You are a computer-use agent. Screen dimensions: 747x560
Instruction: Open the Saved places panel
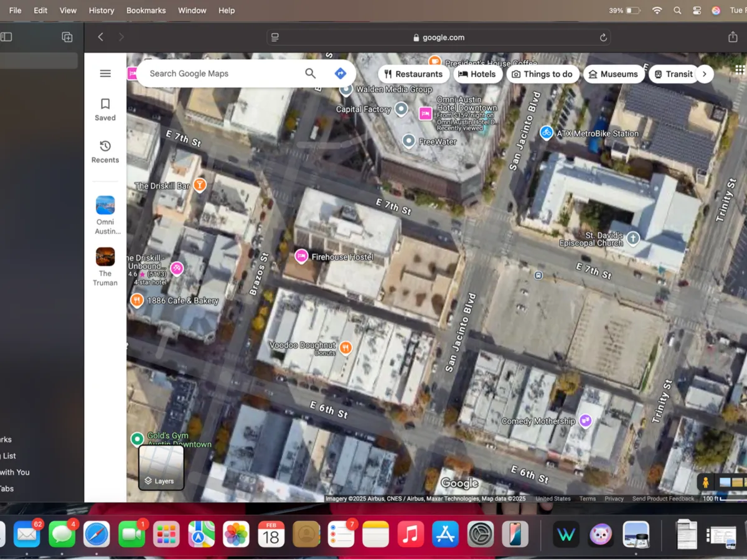105,109
